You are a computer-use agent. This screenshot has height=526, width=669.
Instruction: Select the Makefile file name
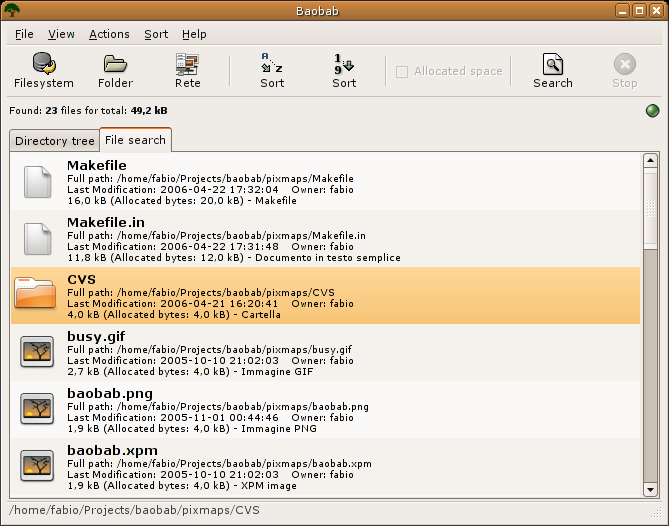click(97, 166)
